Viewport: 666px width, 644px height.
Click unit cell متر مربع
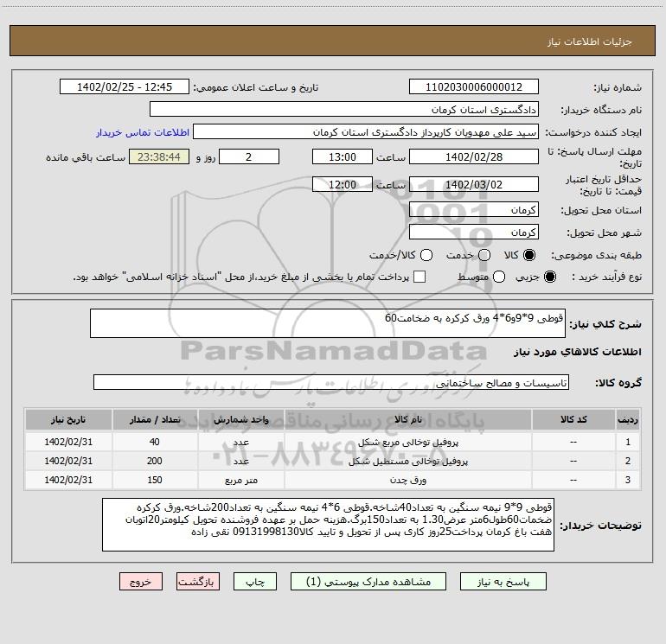click(240, 480)
